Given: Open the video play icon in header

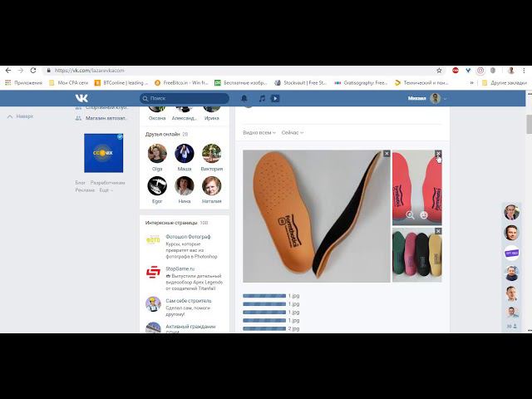Looking at the screenshot, I should 275,98.
